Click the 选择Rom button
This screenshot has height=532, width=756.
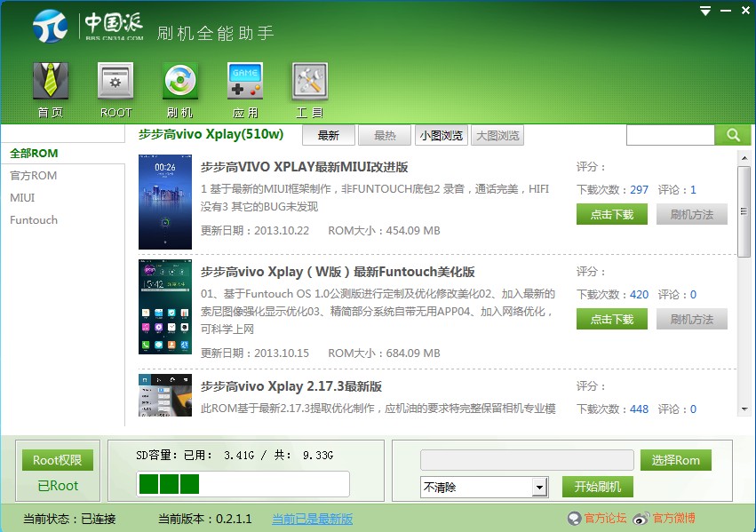676,460
